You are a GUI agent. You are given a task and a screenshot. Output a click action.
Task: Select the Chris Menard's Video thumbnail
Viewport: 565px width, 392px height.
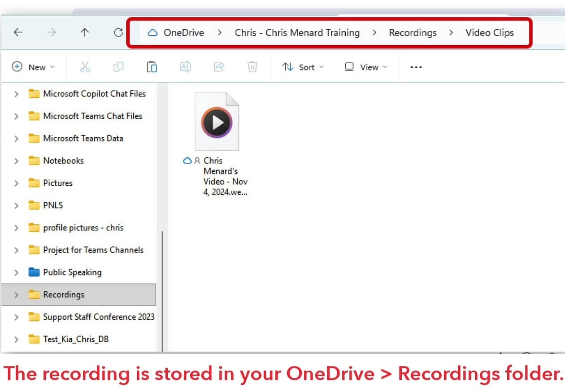[217, 122]
